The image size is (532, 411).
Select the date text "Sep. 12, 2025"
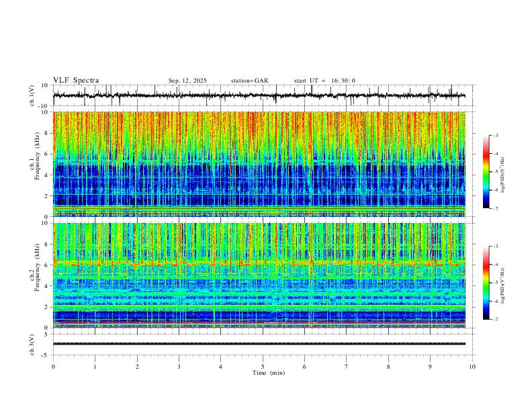pyautogui.click(x=187, y=81)
